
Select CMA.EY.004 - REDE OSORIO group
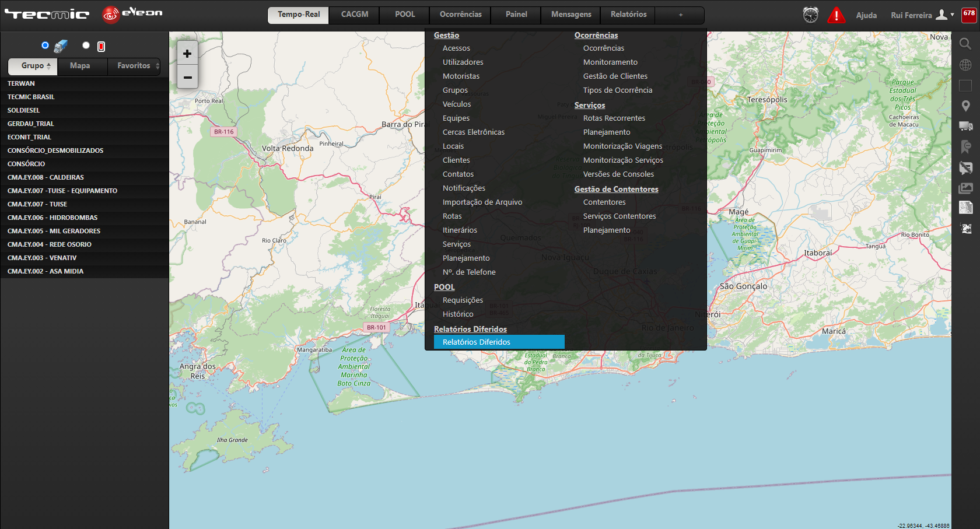click(x=85, y=244)
